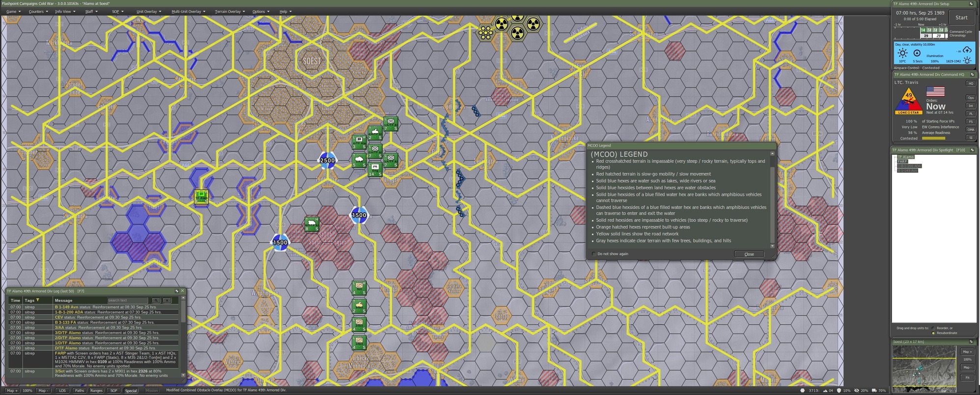
Task: Expand the Multi-Unit Overlay menu
Action: [x=188, y=11]
